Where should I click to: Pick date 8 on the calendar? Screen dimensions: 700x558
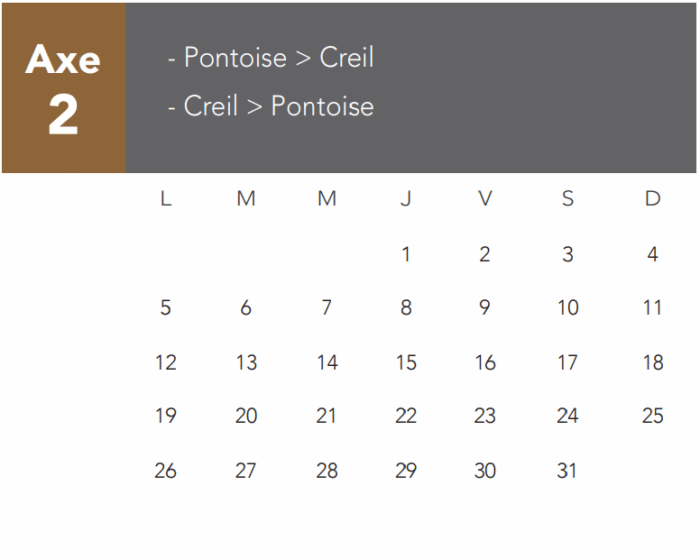click(405, 308)
